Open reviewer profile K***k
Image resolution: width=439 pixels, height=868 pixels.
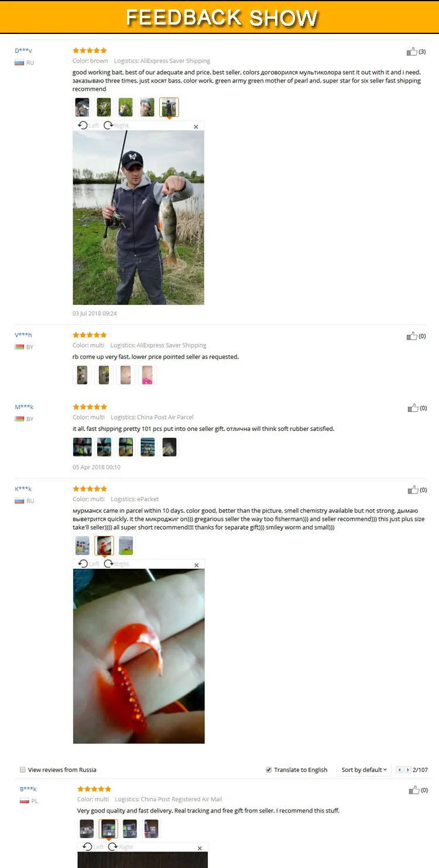(x=23, y=489)
